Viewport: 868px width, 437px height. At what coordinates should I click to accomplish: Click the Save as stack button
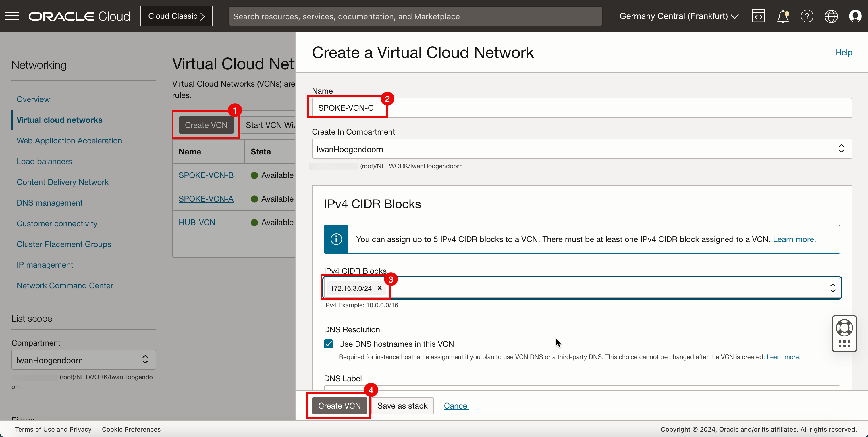(x=402, y=406)
